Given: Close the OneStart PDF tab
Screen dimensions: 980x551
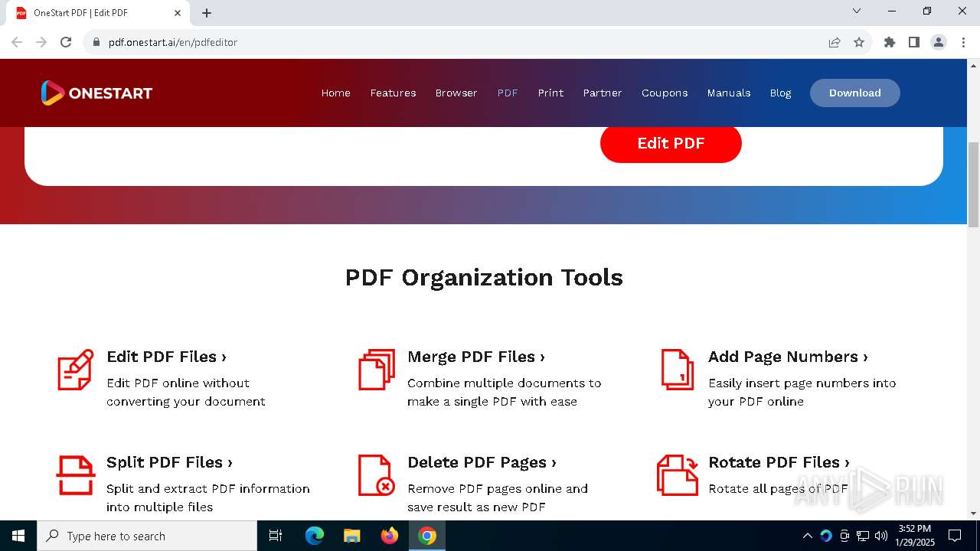Looking at the screenshot, I should (178, 13).
